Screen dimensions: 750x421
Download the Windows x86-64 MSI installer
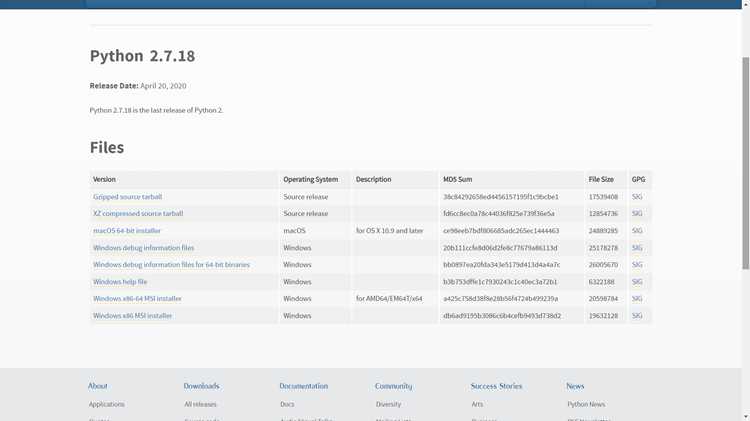[x=137, y=299]
